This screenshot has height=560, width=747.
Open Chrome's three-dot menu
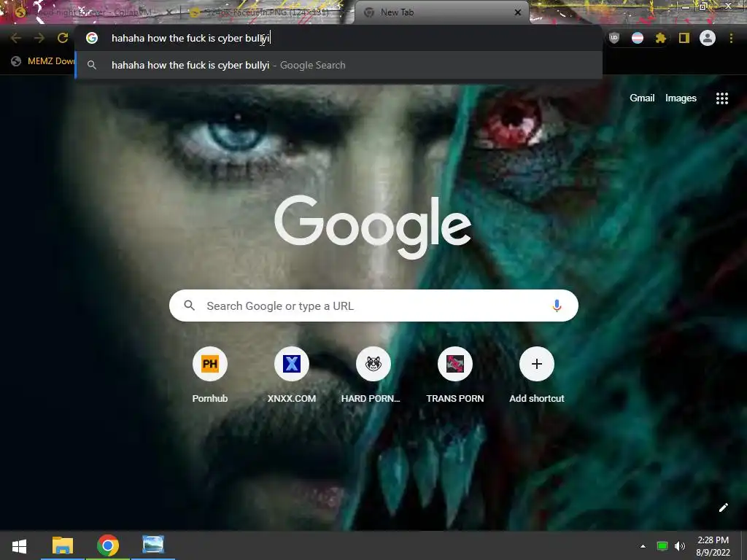tap(731, 38)
